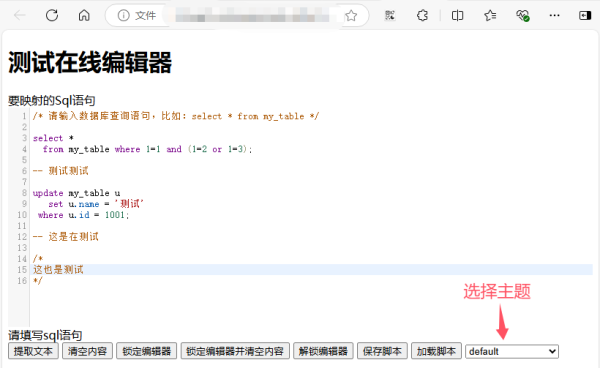This screenshot has width=600, height=368.
Task: Click the label 要映射的Sql语句
Action: (x=52, y=101)
